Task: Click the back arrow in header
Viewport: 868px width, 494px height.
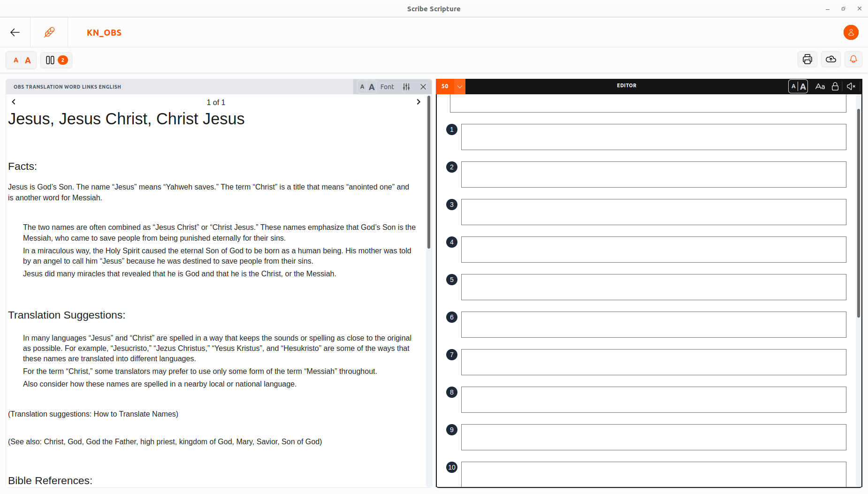Action: (x=15, y=32)
